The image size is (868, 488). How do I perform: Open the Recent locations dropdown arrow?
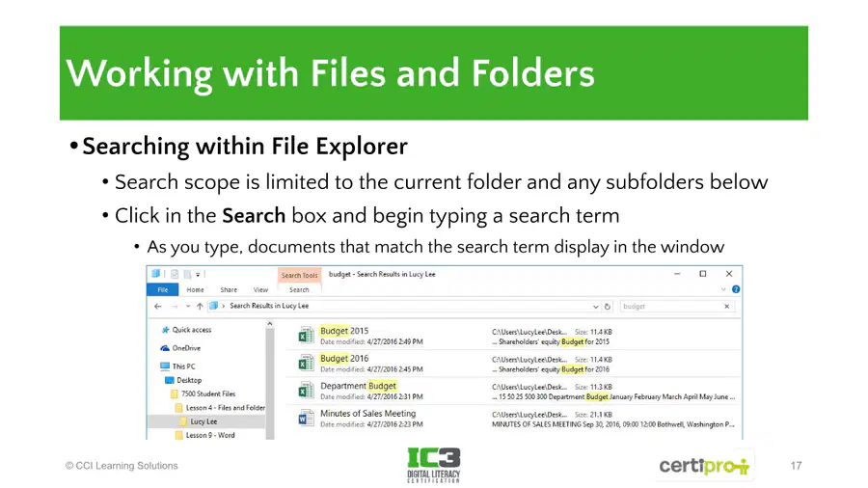[x=188, y=306]
